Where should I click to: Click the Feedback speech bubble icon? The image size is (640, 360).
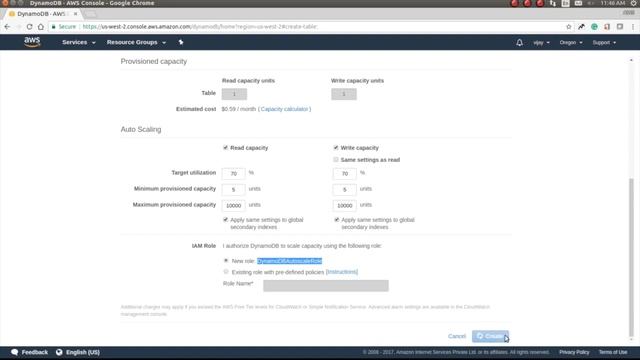[x=15, y=352]
